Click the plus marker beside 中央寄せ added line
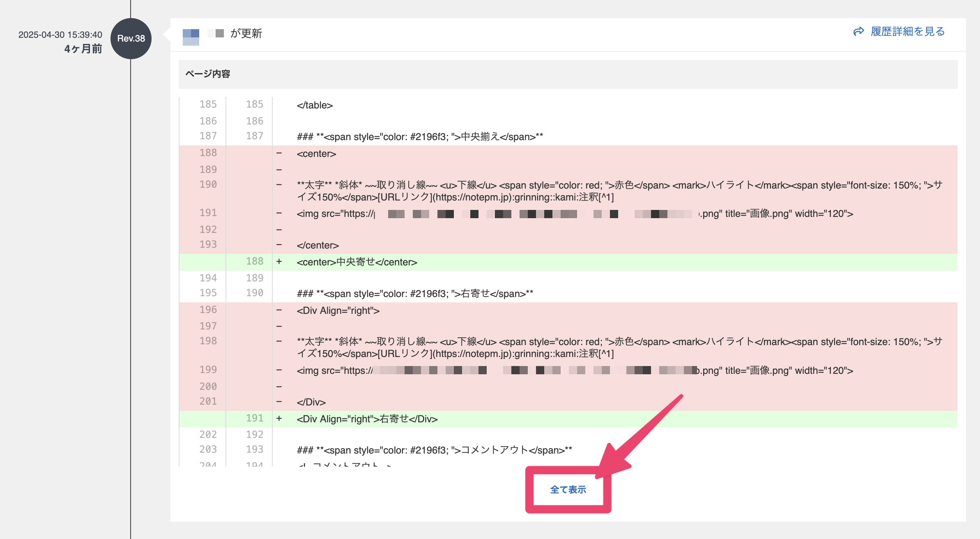 pyautogui.click(x=280, y=262)
